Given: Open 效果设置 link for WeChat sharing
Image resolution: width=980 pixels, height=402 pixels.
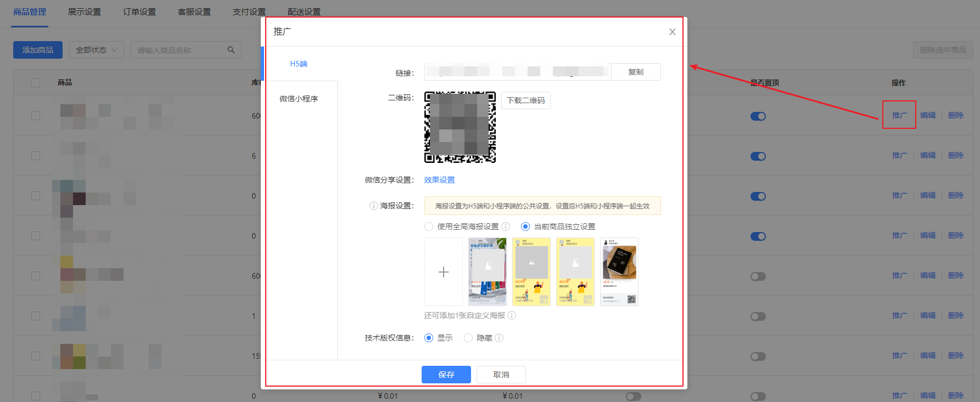Looking at the screenshot, I should click(439, 180).
